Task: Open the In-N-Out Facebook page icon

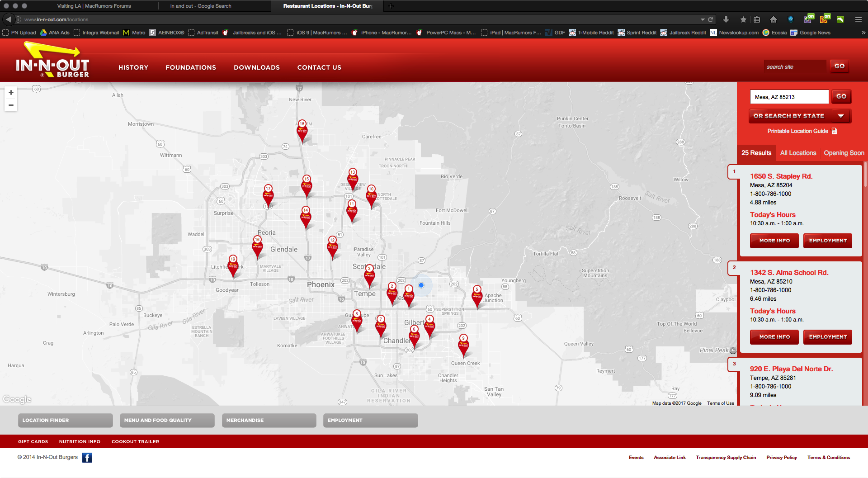Action: 87,458
